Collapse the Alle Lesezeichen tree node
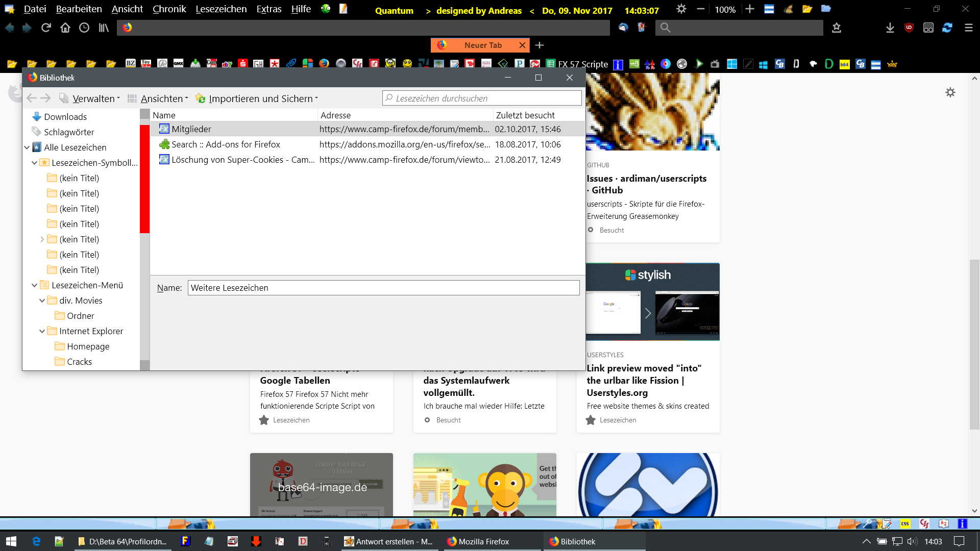The width and height of the screenshot is (980, 551). click(27, 147)
